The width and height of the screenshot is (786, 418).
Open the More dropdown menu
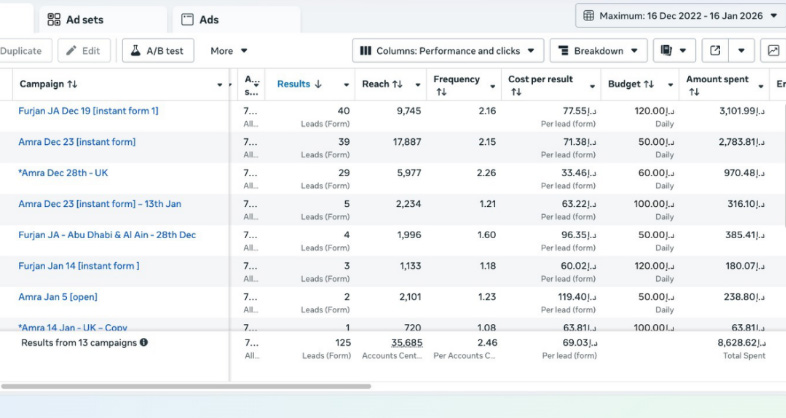click(229, 51)
